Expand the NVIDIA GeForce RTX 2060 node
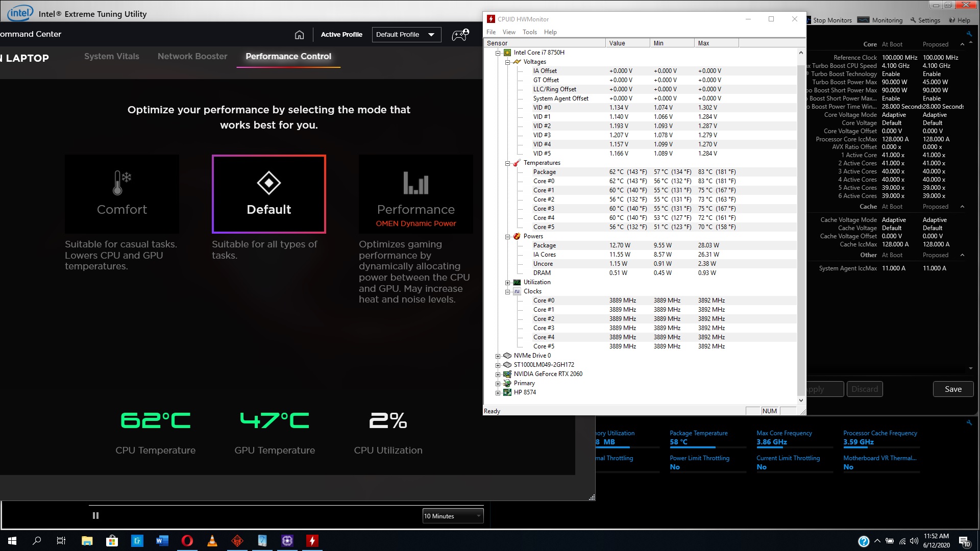 (x=498, y=374)
